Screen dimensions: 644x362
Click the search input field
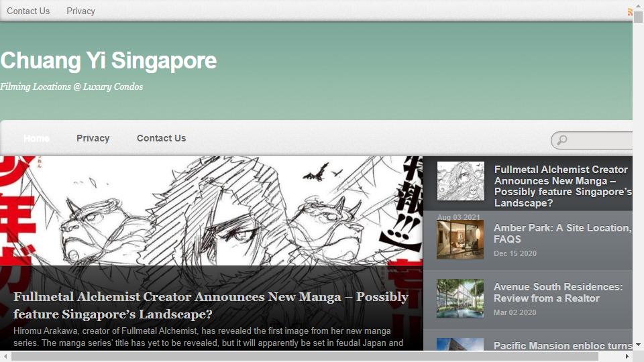[x=592, y=140]
